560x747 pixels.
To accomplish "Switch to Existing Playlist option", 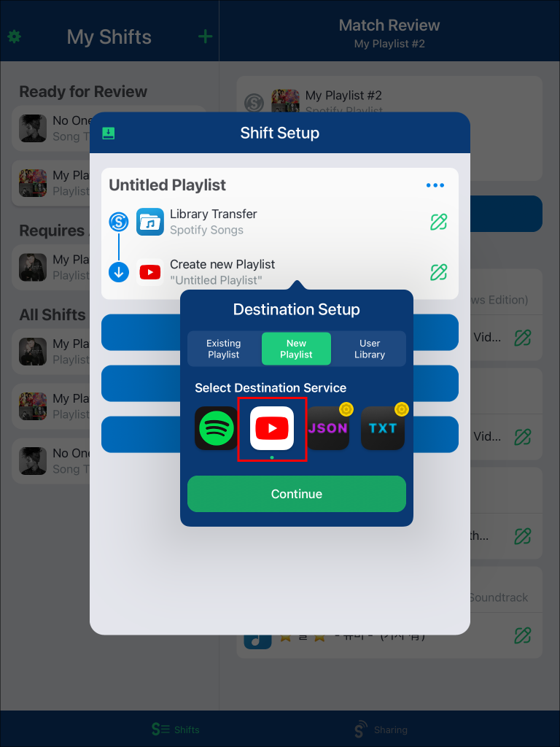I will pyautogui.click(x=223, y=349).
